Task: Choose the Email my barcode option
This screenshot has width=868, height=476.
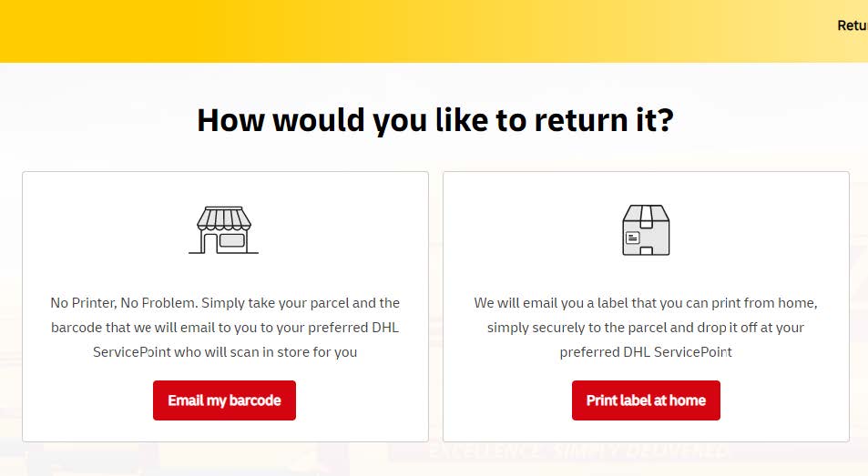Action: click(224, 400)
